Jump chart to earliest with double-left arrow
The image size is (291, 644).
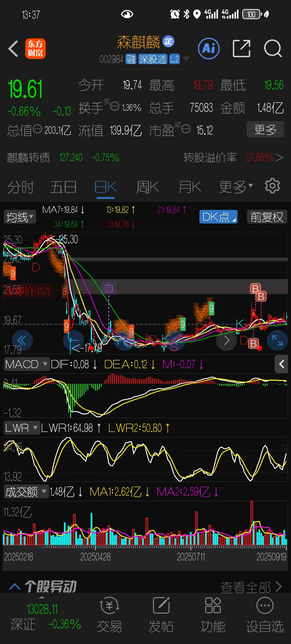pos(22,340)
